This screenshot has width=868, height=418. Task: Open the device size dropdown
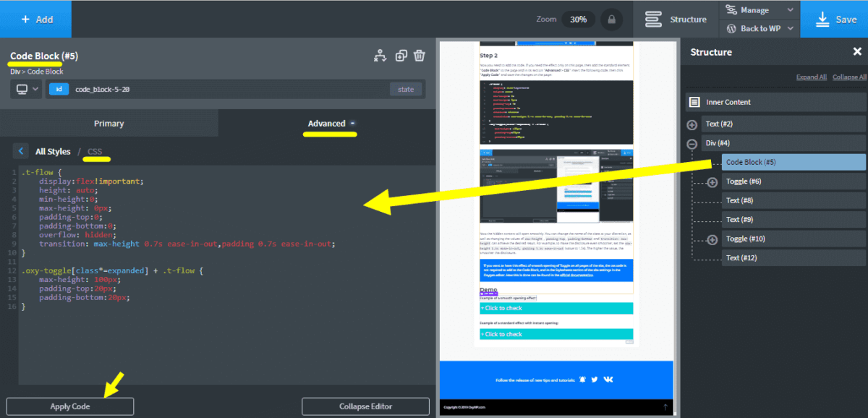tap(26, 90)
